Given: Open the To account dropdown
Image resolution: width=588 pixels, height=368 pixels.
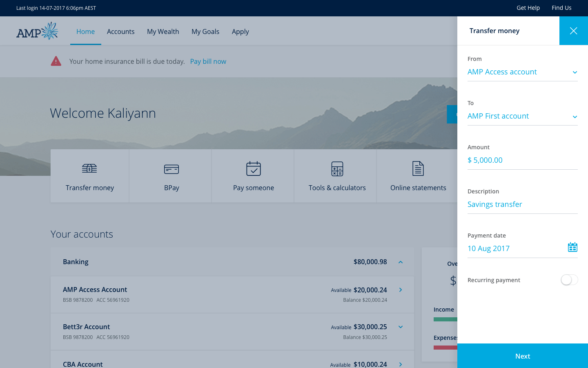Looking at the screenshot, I should pyautogui.click(x=523, y=116).
